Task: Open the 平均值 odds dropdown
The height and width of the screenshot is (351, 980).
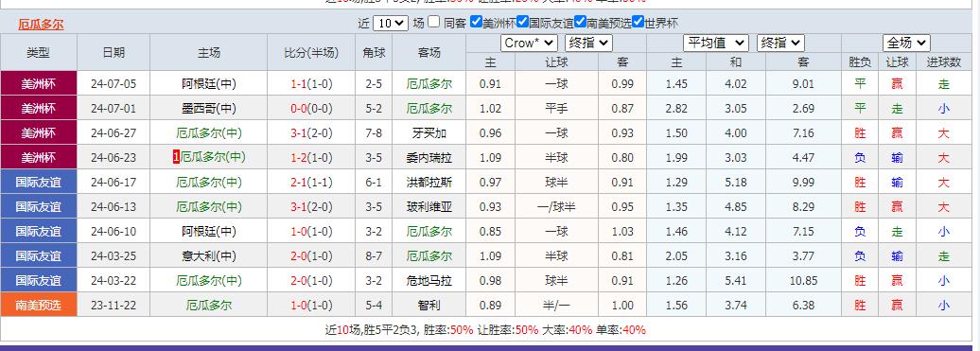Action: tap(716, 44)
